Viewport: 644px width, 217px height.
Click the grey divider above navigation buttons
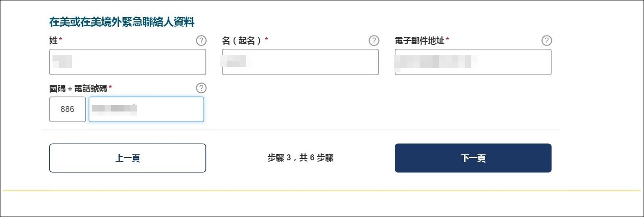click(300, 130)
